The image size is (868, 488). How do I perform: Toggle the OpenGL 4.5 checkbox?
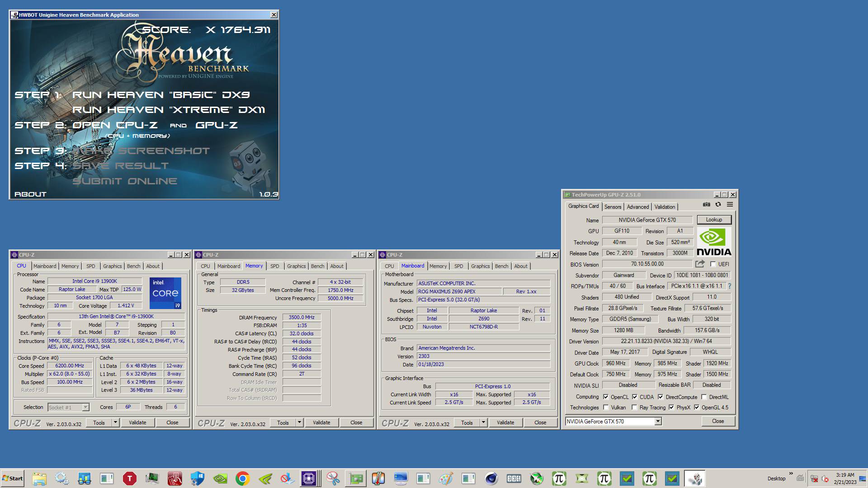pos(697,408)
